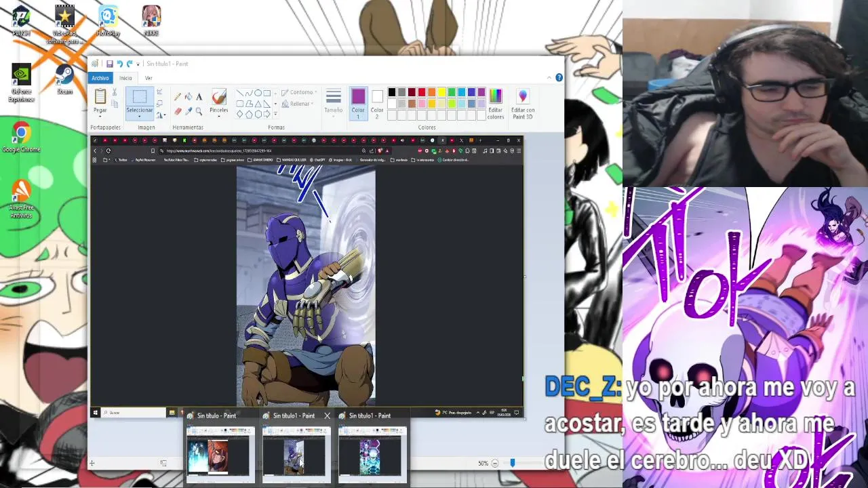Open the quick access toolbar customize arrow

[138, 64]
